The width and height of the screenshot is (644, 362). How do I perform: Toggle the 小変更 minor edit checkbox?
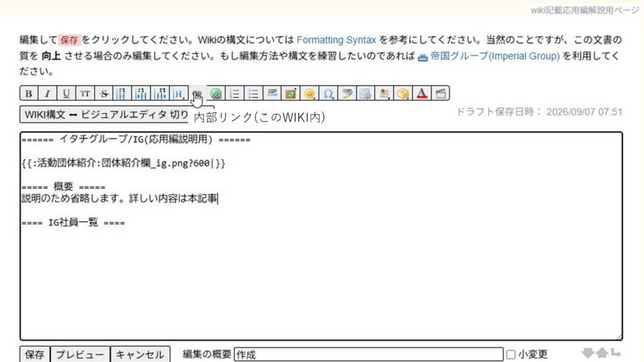511,354
